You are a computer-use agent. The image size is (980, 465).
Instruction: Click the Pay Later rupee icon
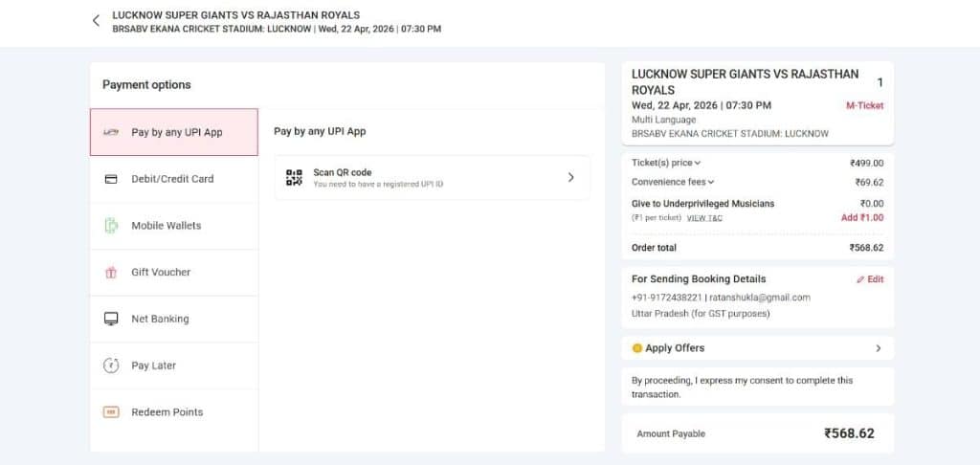[x=111, y=365]
